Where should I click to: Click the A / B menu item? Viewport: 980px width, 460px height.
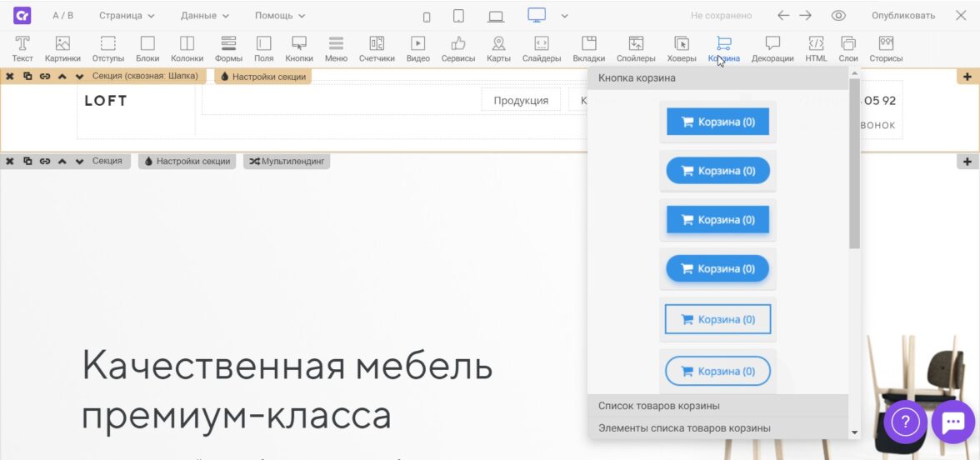coord(62,16)
